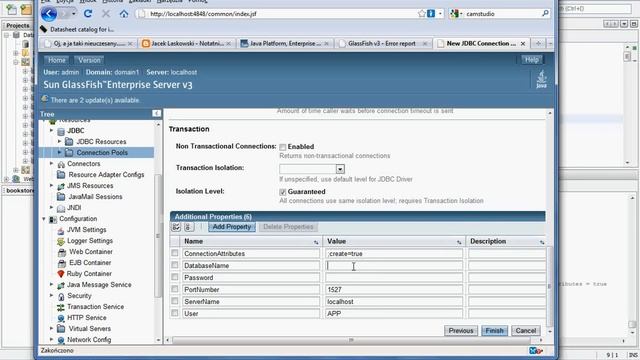Select ConnectionAttributes property row checkbox

(175, 253)
